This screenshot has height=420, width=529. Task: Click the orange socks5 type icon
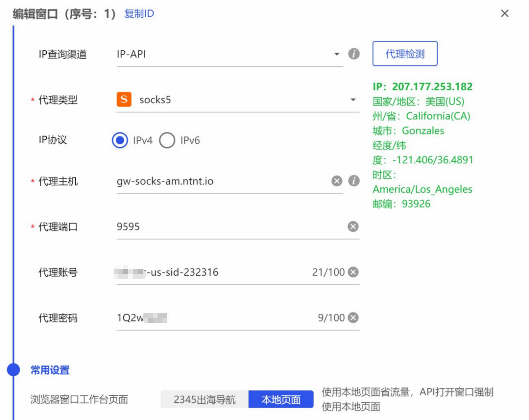pos(124,99)
